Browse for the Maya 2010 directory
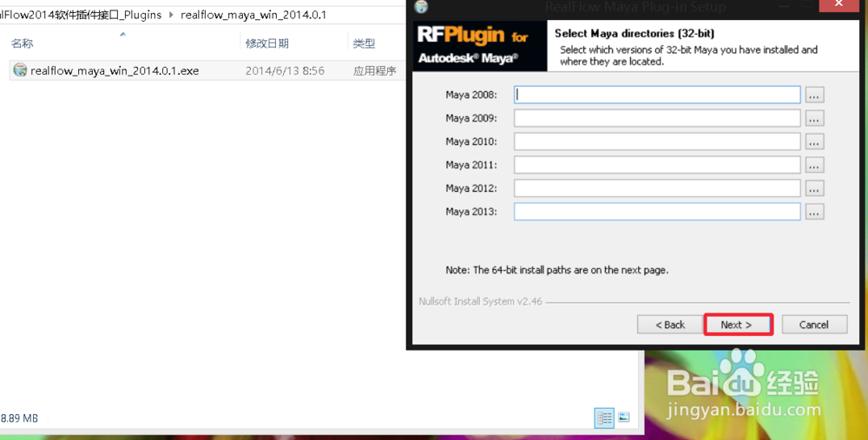The width and height of the screenshot is (868, 440). click(x=814, y=141)
